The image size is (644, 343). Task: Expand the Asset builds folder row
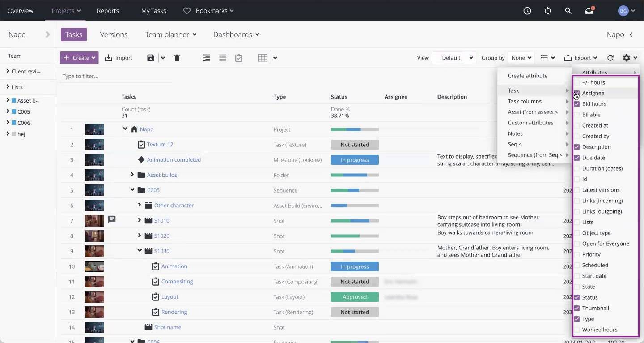click(132, 174)
